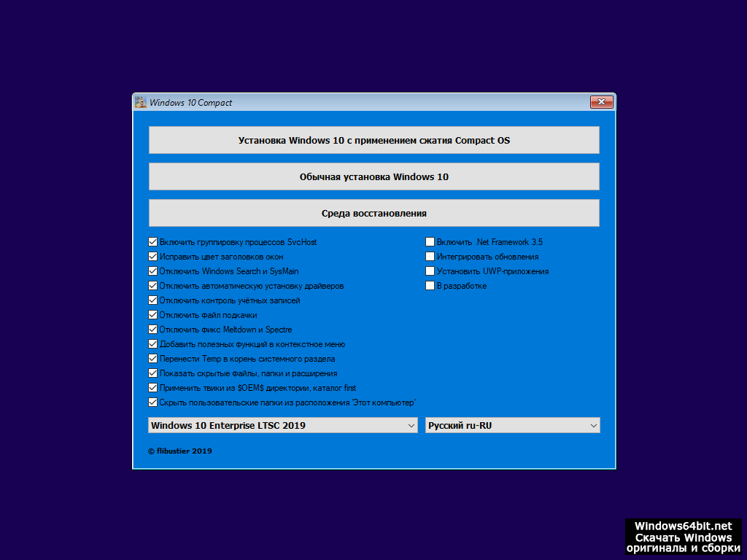Uncheck Перенести Temp в корень системного раздела

click(x=153, y=359)
